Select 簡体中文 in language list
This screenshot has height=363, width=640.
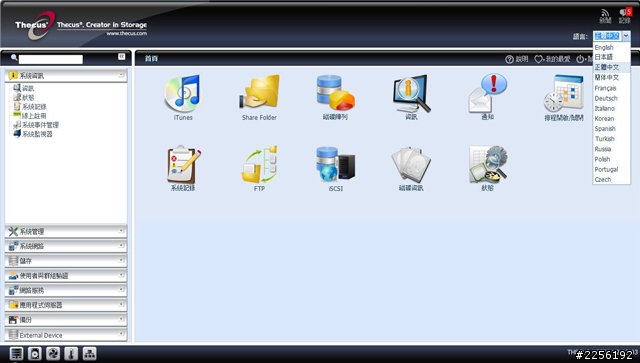click(x=611, y=77)
